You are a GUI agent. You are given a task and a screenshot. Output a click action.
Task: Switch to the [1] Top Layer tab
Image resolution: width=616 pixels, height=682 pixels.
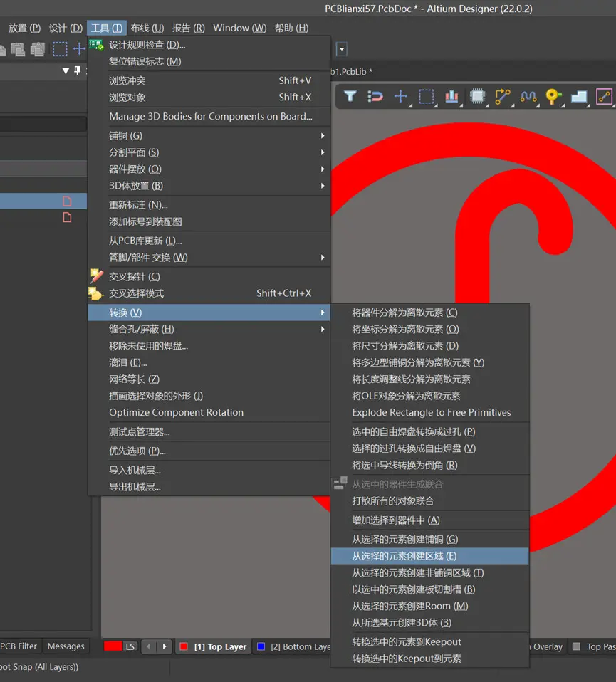click(214, 647)
